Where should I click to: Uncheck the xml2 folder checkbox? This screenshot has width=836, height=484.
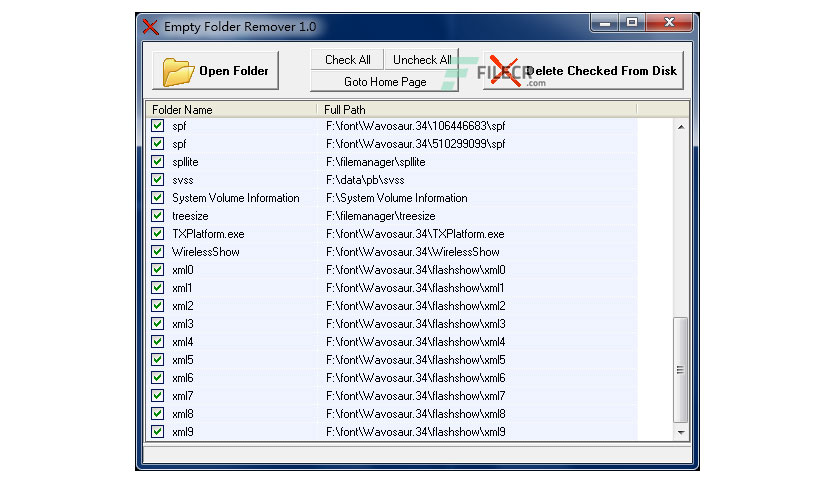pos(157,306)
